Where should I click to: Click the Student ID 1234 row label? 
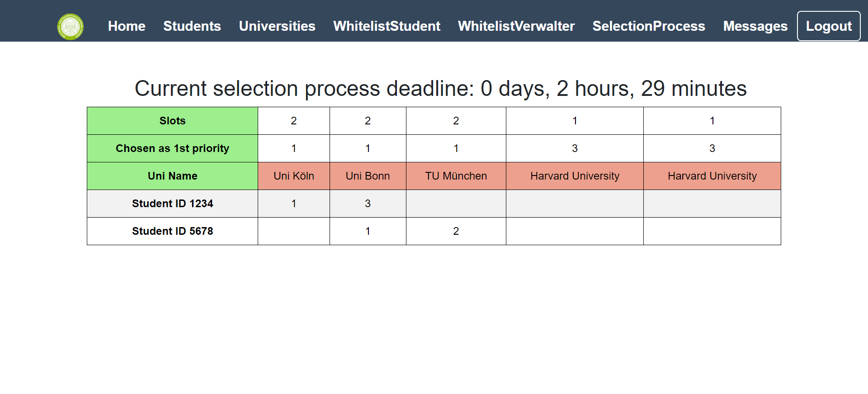tap(172, 204)
